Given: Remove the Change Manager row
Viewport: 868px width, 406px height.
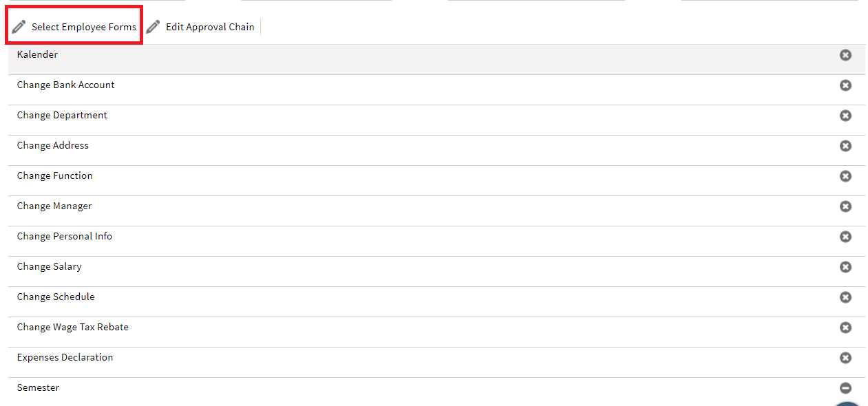Looking at the screenshot, I should tap(845, 206).
